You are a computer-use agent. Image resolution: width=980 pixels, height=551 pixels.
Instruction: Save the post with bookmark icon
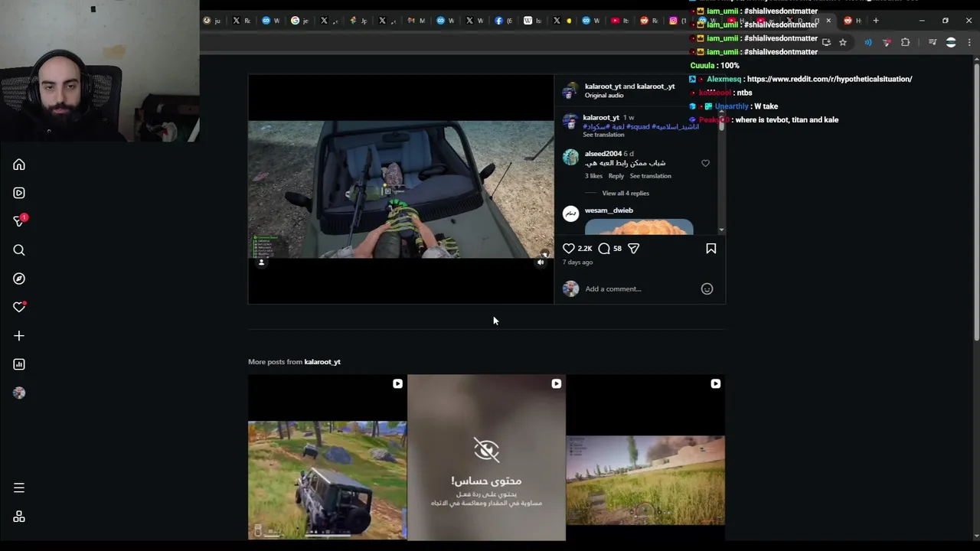pos(710,248)
